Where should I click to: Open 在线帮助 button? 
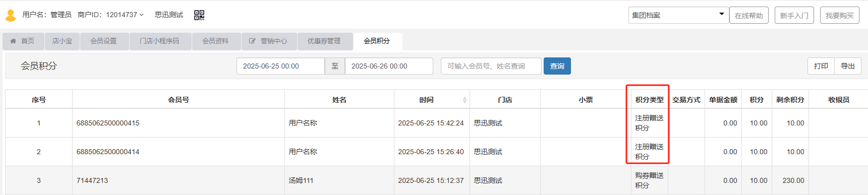(749, 15)
